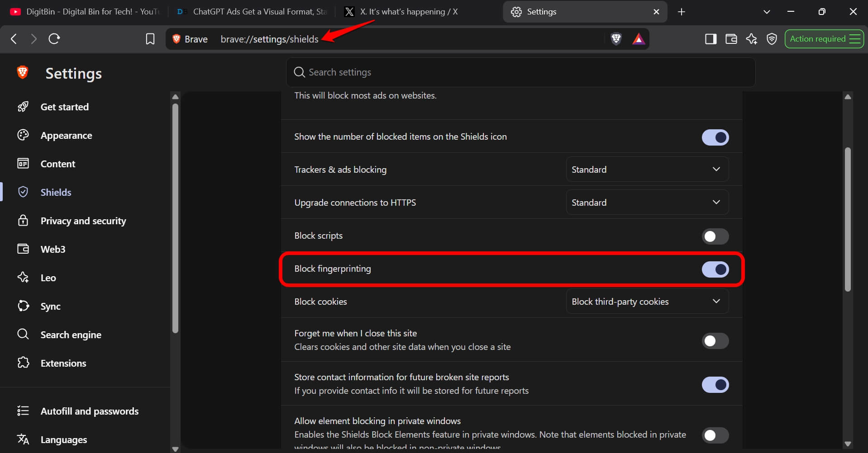Open Block cookies dropdown
The image size is (868, 453).
pyautogui.click(x=647, y=302)
